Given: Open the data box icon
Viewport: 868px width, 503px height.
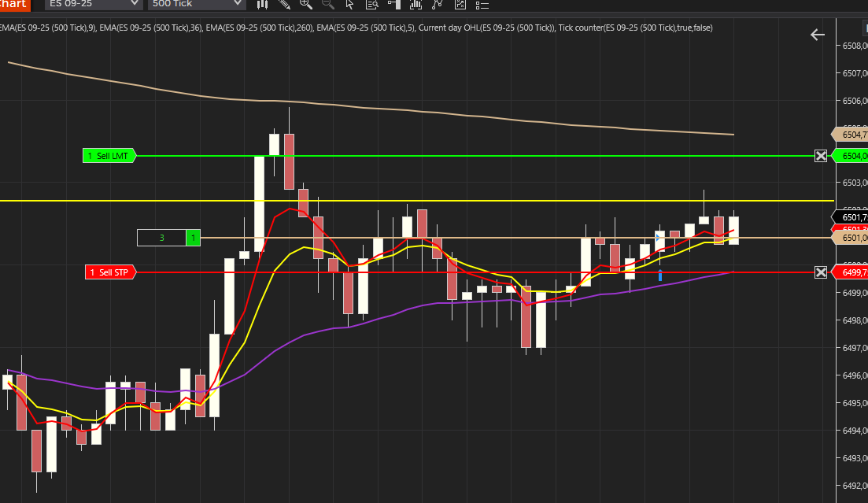Looking at the screenshot, I should coord(372,5).
